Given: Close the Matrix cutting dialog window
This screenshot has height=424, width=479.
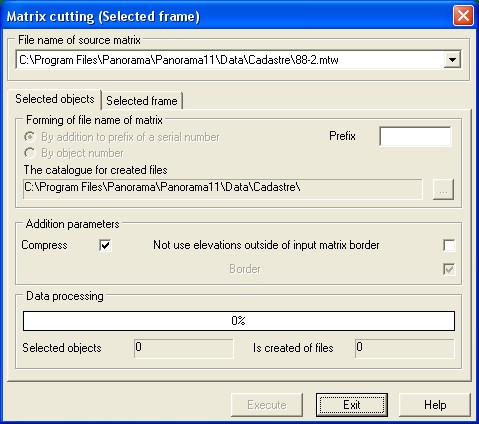Looking at the screenshot, I should 463,15.
